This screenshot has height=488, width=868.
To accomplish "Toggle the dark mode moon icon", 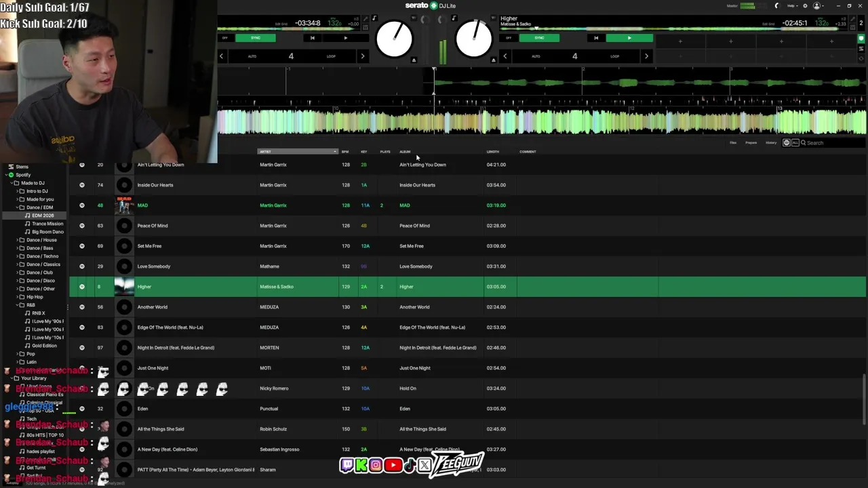I will tap(777, 5).
